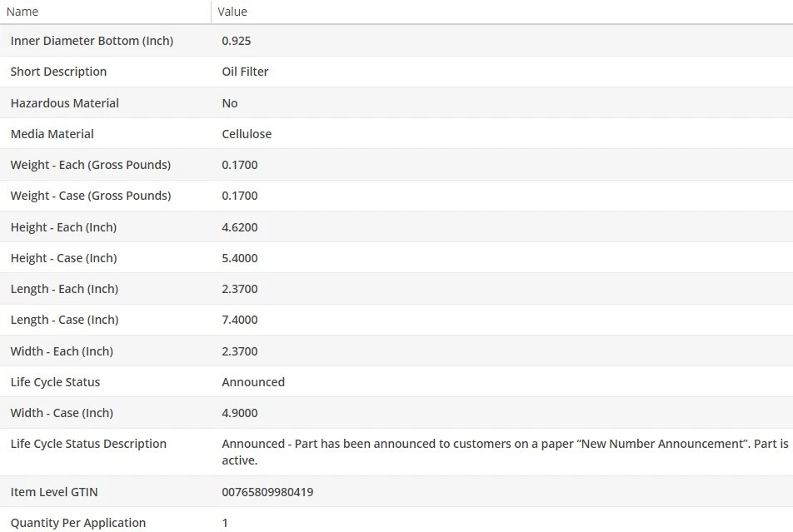Select the Short Description row label
Viewport: 793px width, 532px height.
click(58, 72)
